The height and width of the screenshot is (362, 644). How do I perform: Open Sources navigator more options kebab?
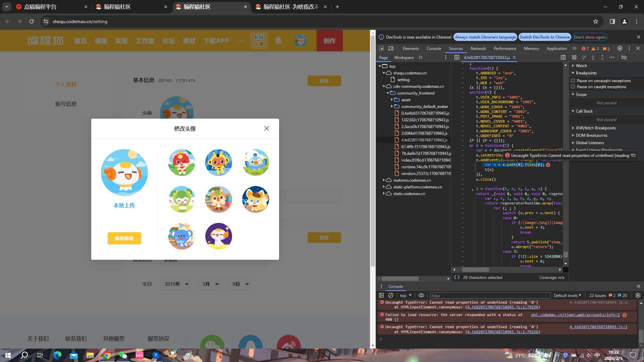pyautogui.click(x=446, y=57)
